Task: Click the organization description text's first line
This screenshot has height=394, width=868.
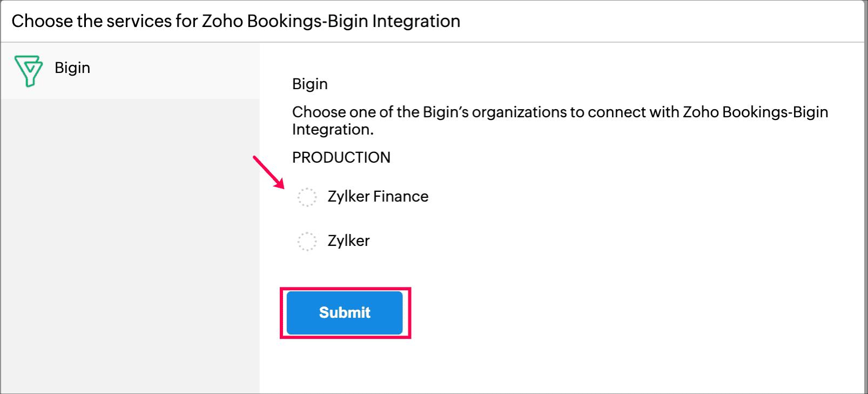Action: pos(560,112)
